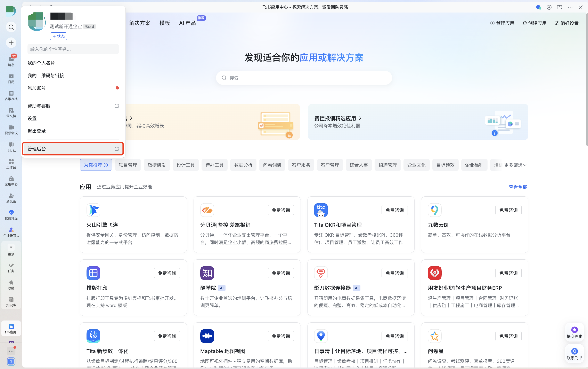588x369 pixels.
Task: Click 免费咨询 for 排版打印
Action: tap(167, 273)
